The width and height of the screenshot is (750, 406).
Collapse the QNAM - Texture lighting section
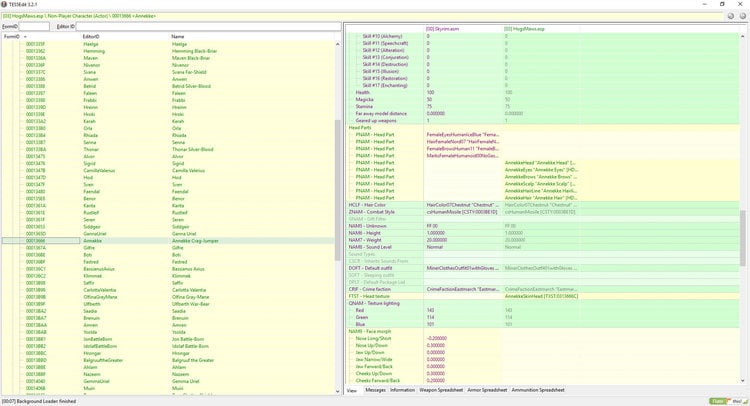pyautogui.click(x=374, y=303)
